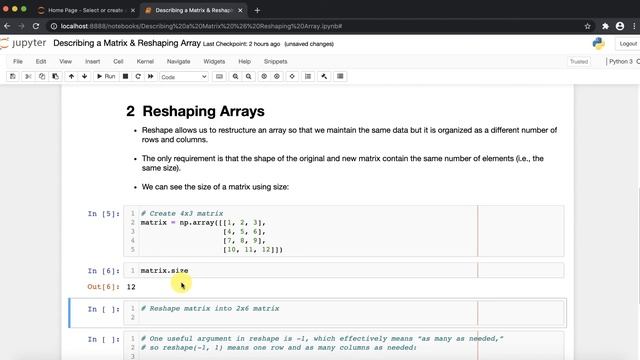Click the Python 3 kernel name

click(x=621, y=62)
